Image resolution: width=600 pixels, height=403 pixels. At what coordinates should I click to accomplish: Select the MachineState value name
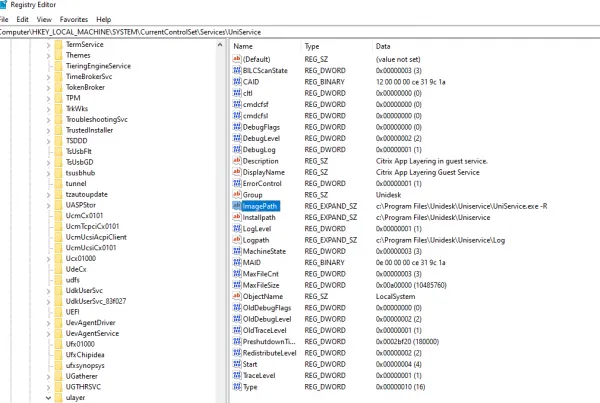pyautogui.click(x=264, y=251)
